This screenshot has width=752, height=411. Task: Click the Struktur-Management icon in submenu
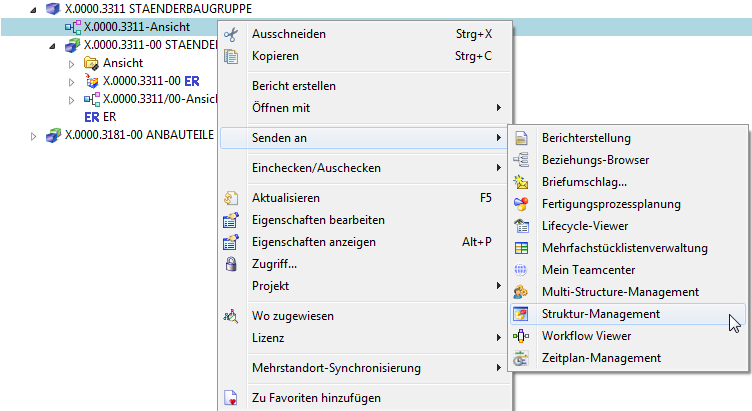tap(520, 314)
